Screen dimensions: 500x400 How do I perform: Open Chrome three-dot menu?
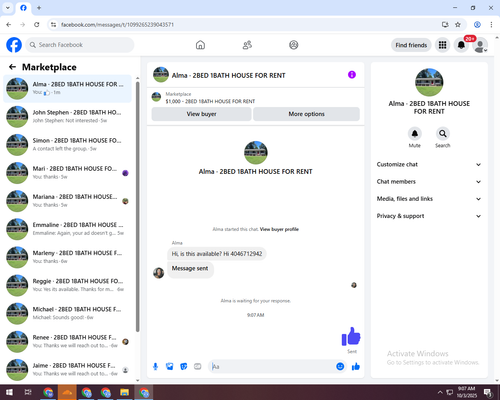(491, 24)
